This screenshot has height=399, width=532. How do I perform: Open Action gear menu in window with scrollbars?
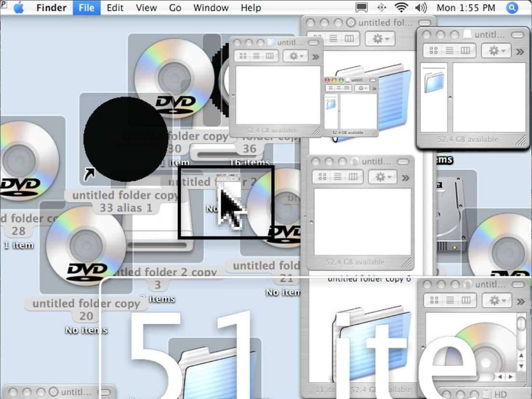(497, 300)
